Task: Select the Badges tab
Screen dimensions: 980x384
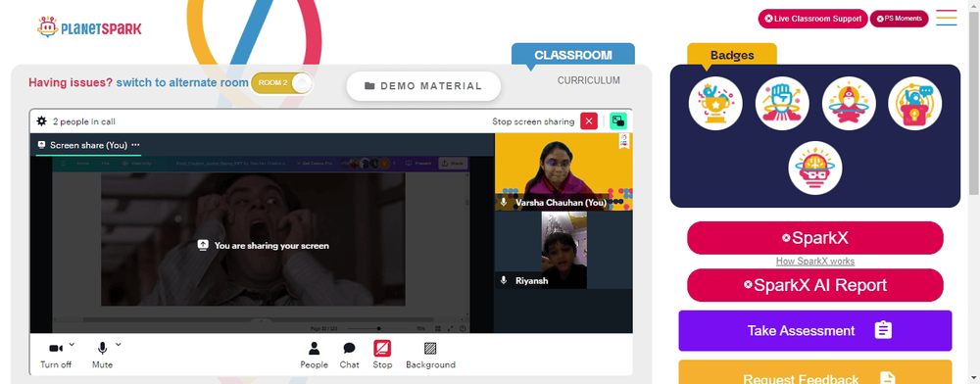Action: tap(732, 55)
